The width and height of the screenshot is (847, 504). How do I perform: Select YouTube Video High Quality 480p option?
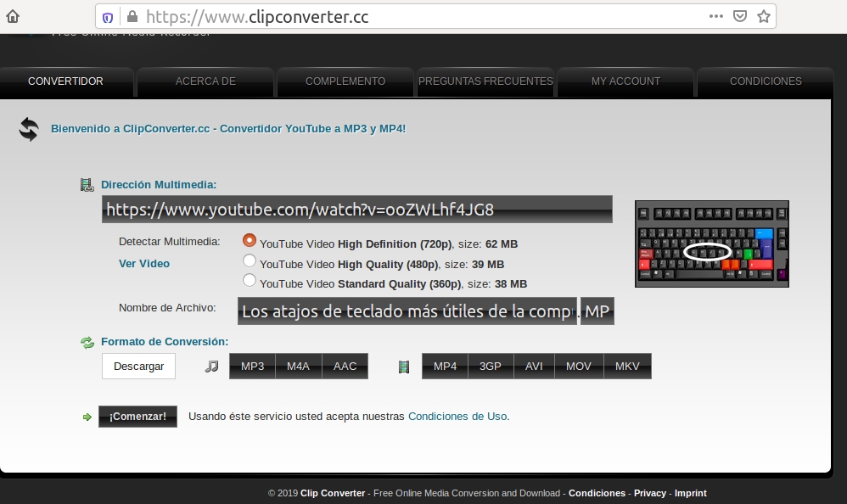coord(250,261)
